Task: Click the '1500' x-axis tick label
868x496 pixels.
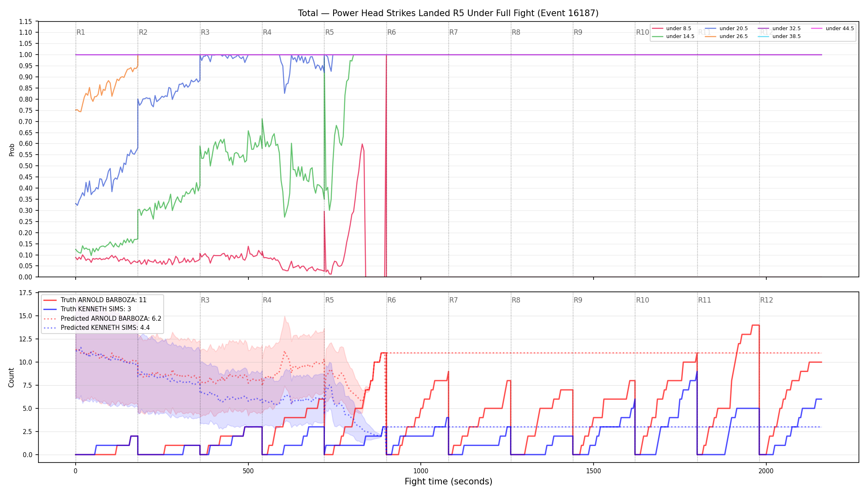Action: tap(594, 471)
